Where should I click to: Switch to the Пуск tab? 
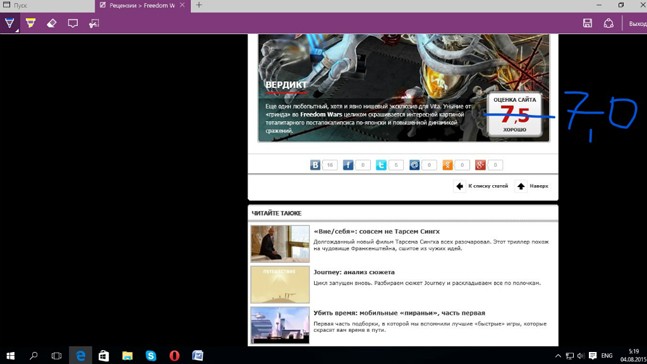[47, 5]
